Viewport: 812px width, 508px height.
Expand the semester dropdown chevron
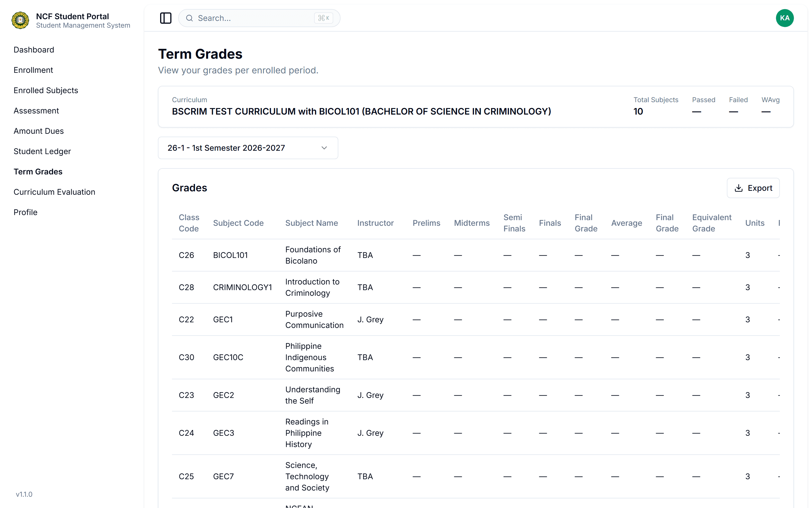pos(324,148)
